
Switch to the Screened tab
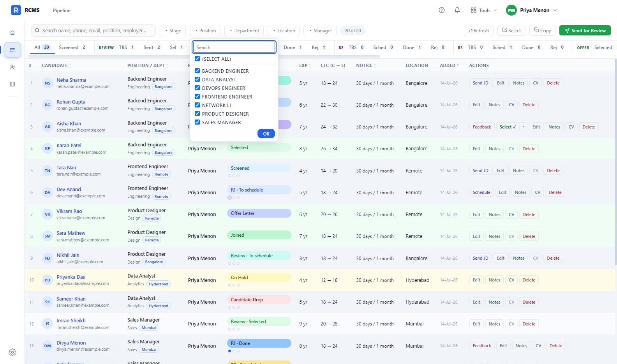pos(72,47)
